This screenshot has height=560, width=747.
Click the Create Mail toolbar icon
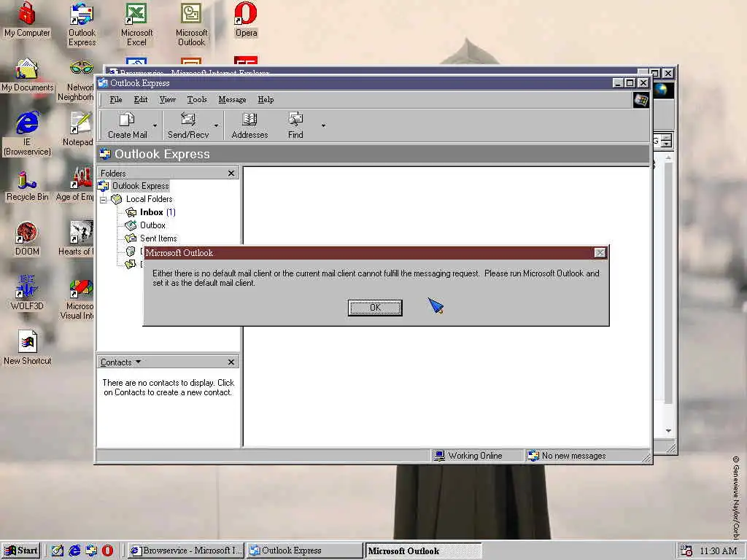tap(127, 125)
